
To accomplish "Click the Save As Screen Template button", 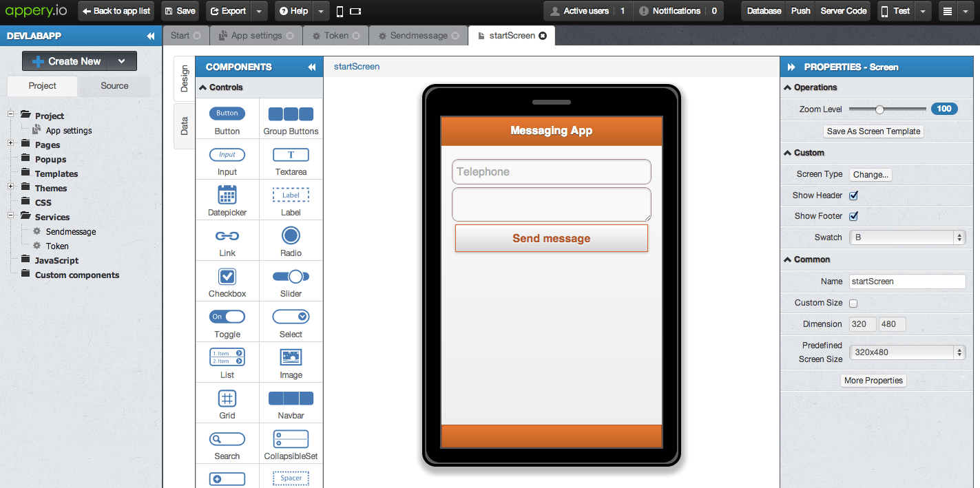I will pyautogui.click(x=873, y=131).
